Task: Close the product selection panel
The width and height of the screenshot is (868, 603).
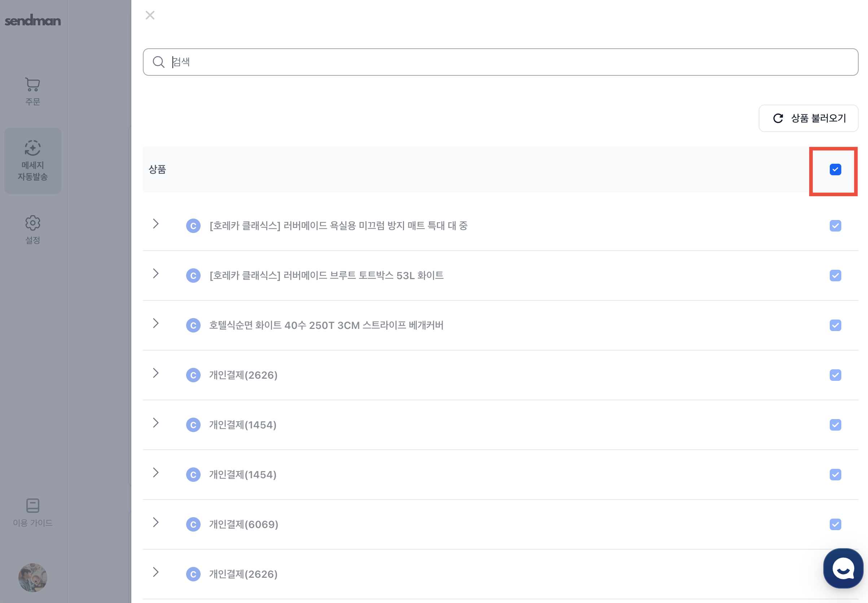Action: pos(150,15)
